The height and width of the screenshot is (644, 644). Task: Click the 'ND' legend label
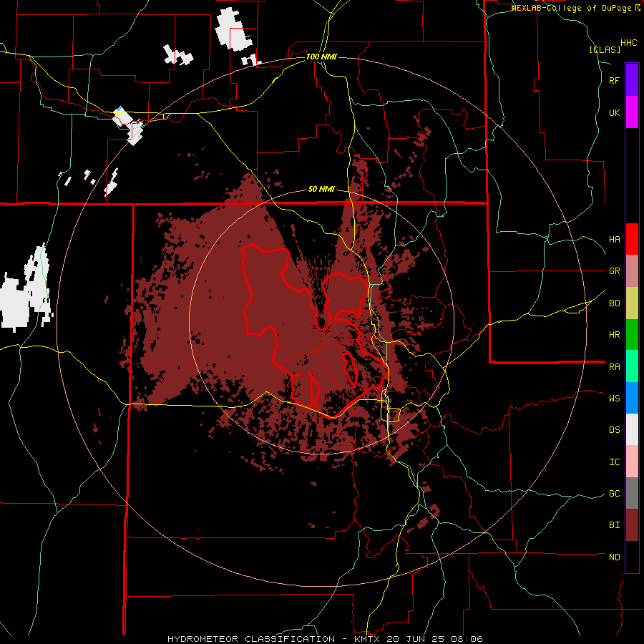click(x=614, y=557)
